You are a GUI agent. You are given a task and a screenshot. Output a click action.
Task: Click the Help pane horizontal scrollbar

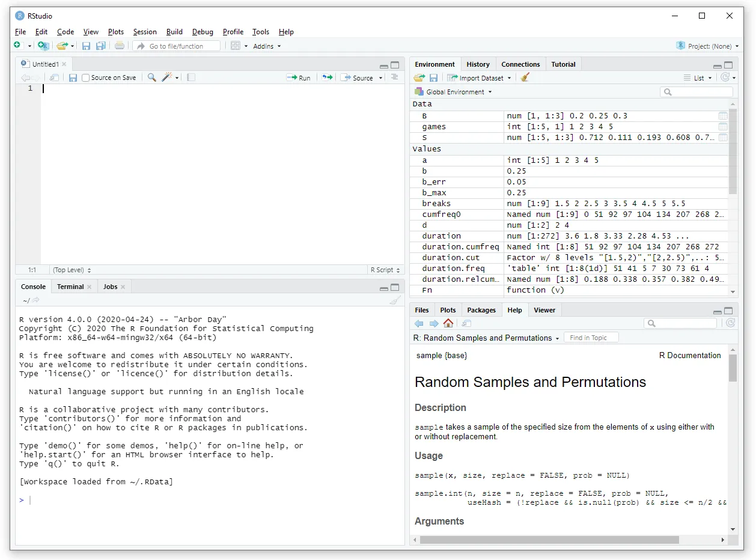pyautogui.click(x=549, y=540)
